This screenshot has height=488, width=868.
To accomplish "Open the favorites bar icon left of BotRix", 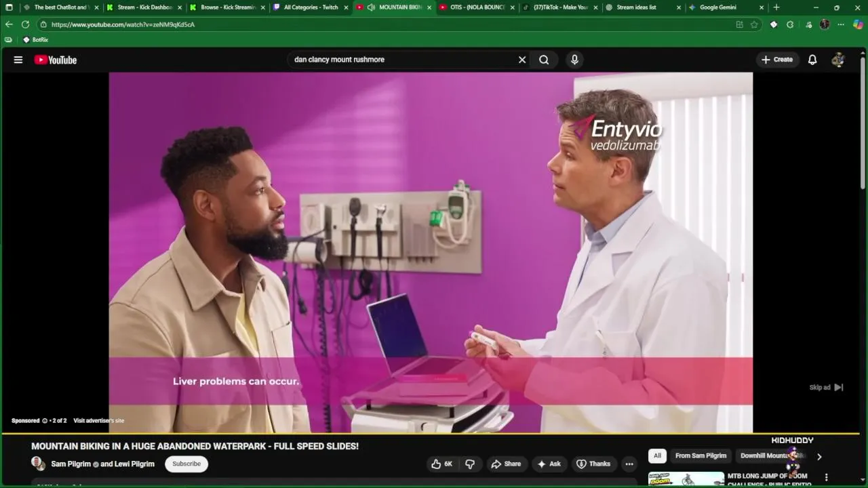I will pyautogui.click(x=8, y=40).
